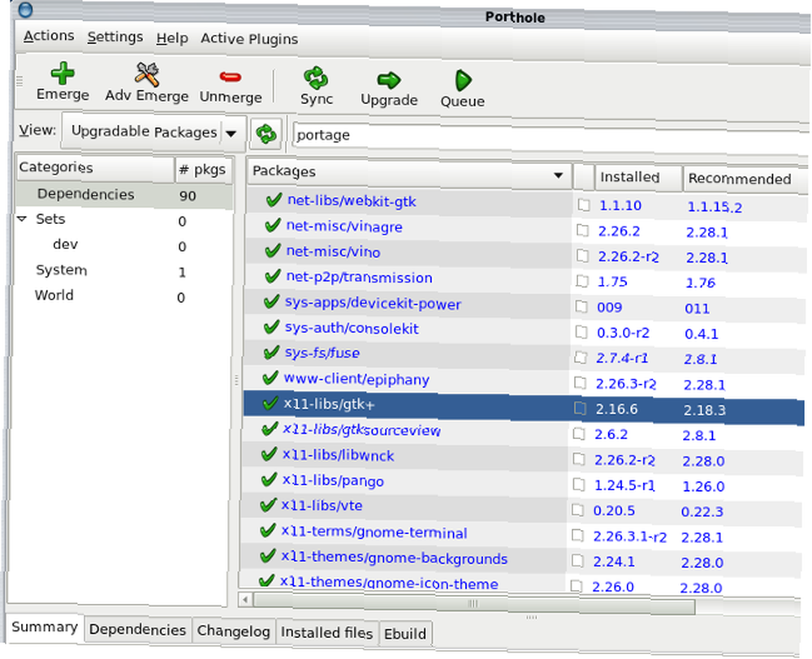This screenshot has height=659, width=812.
Task: Sort by the Recommended column header
Action: [744, 179]
